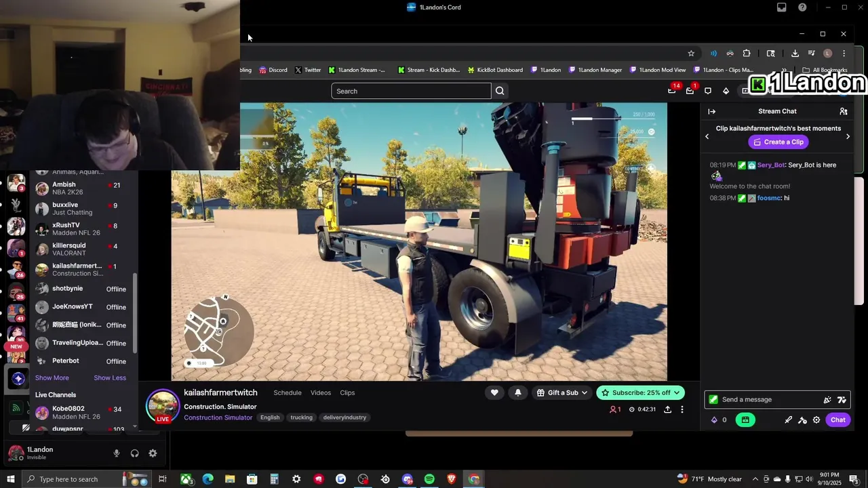Click the deliveryindustry tag

pos(344,418)
